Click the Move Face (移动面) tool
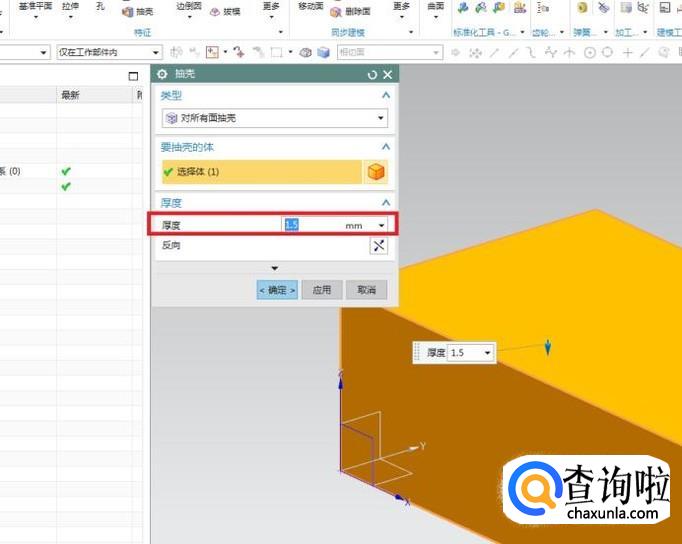682x544 pixels. pos(311,6)
